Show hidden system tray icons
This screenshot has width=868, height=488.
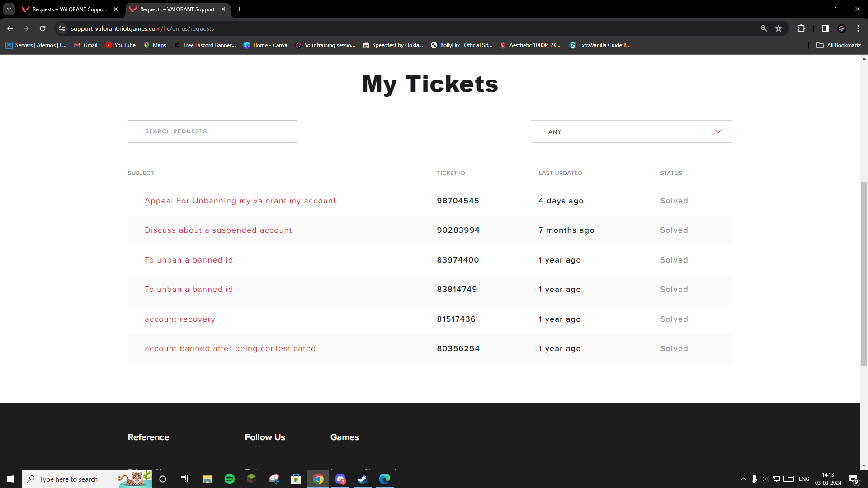click(x=743, y=479)
